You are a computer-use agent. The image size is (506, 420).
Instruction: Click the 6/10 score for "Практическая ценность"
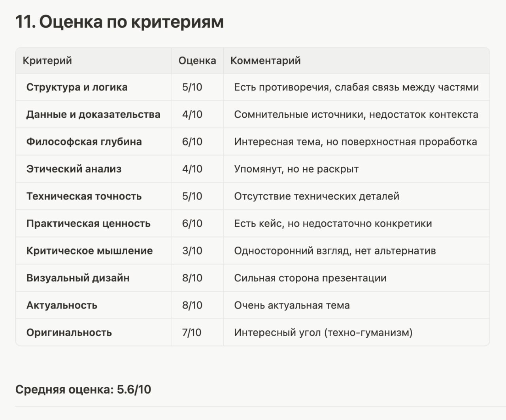tap(192, 224)
